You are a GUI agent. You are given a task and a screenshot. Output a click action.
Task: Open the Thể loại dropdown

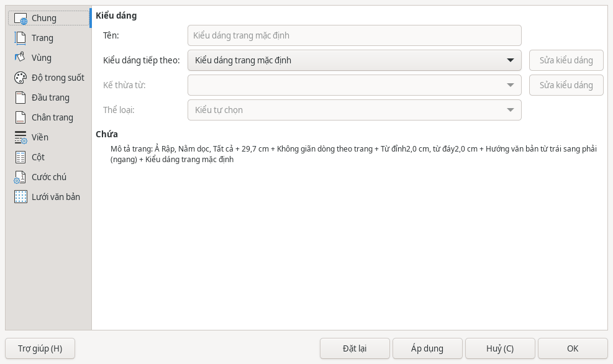pyautogui.click(x=354, y=110)
